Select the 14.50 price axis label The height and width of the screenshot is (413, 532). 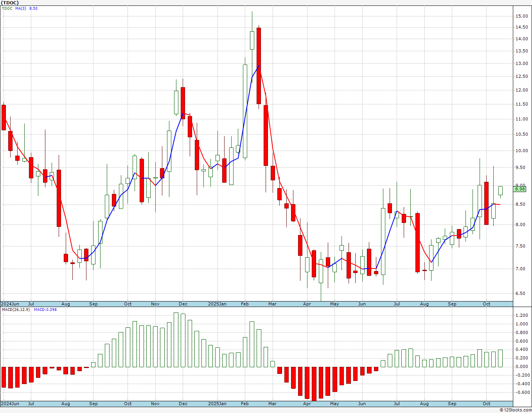pos(522,27)
